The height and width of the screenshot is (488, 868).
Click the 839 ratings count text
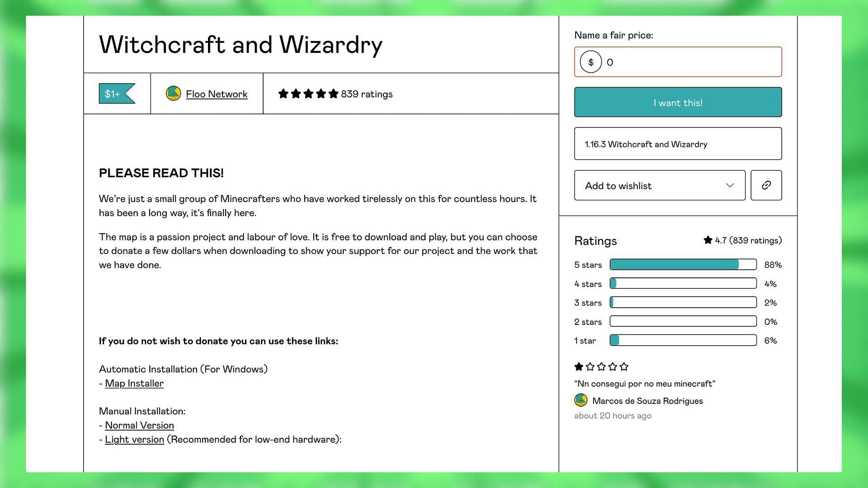pos(367,94)
